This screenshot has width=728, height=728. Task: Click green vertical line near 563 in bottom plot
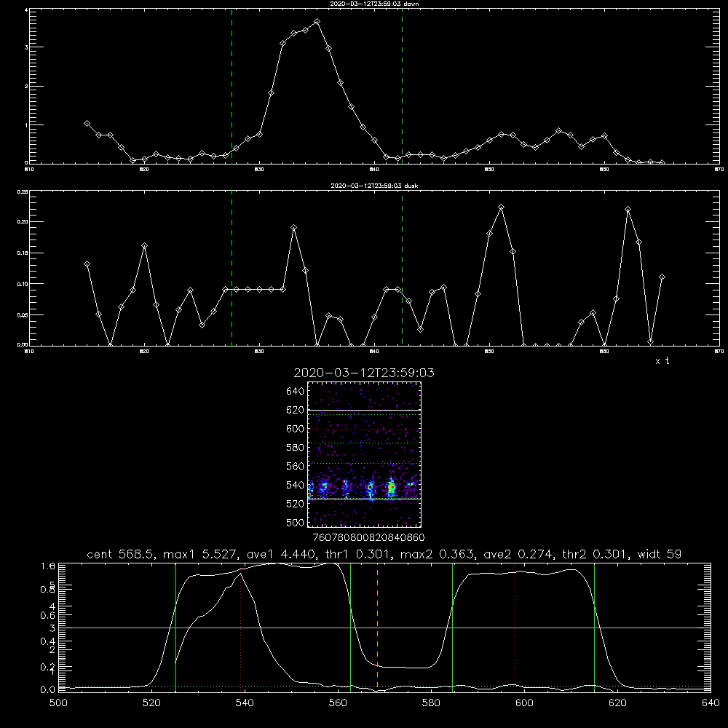click(351, 627)
